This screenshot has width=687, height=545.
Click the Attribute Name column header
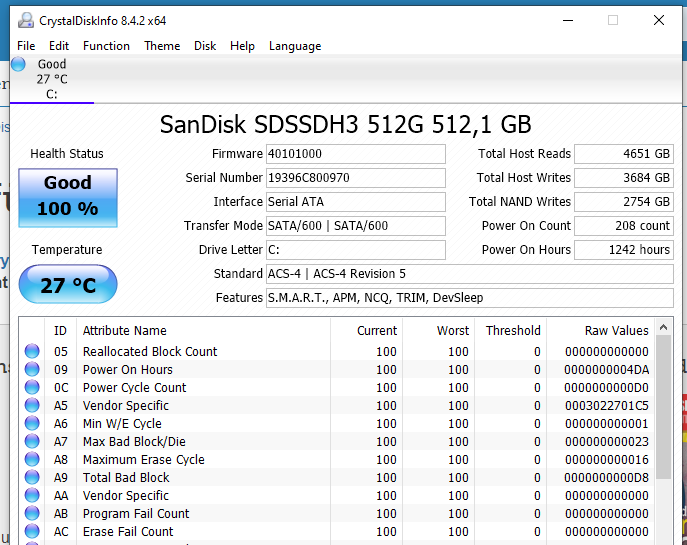203,330
